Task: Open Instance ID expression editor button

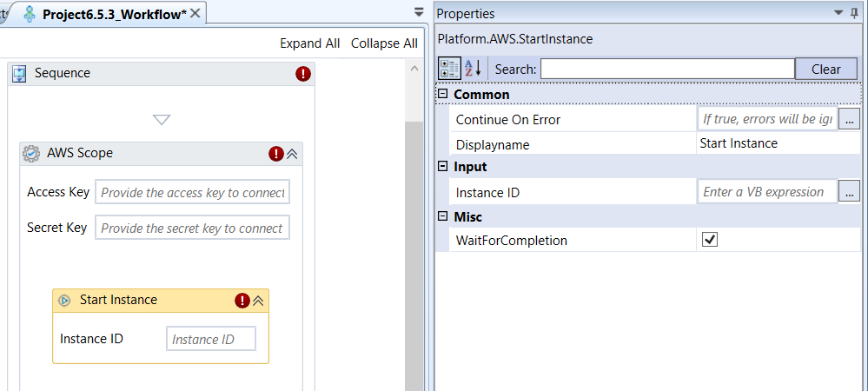Action: tap(849, 192)
